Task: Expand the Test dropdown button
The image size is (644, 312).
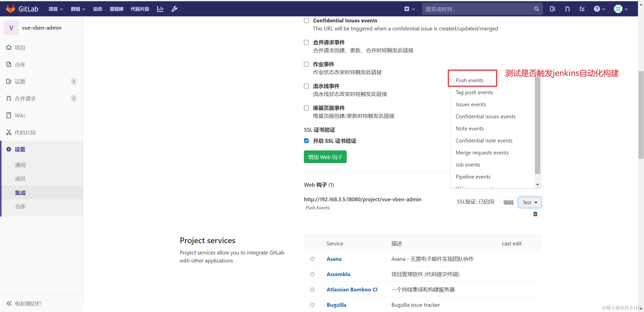Action: pyautogui.click(x=530, y=202)
